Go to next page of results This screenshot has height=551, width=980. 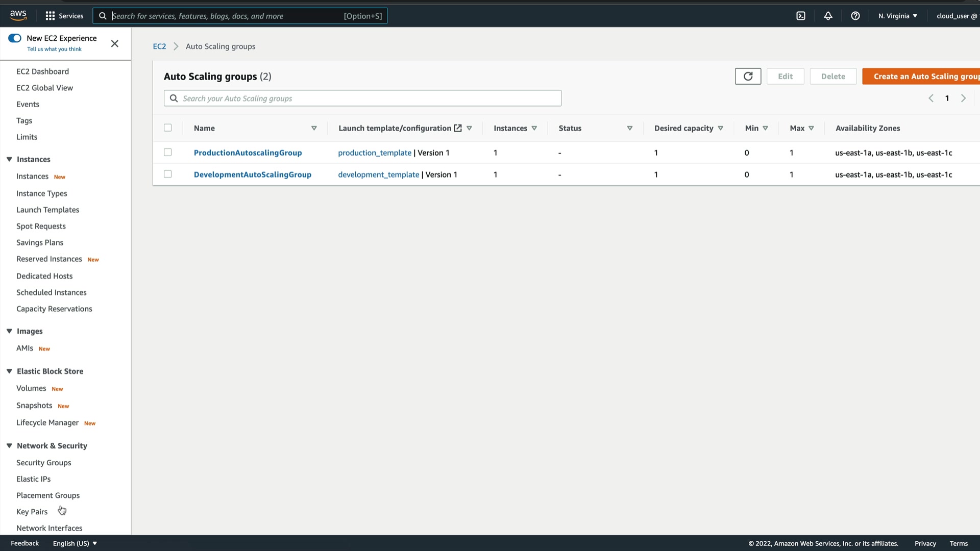pos(963,98)
